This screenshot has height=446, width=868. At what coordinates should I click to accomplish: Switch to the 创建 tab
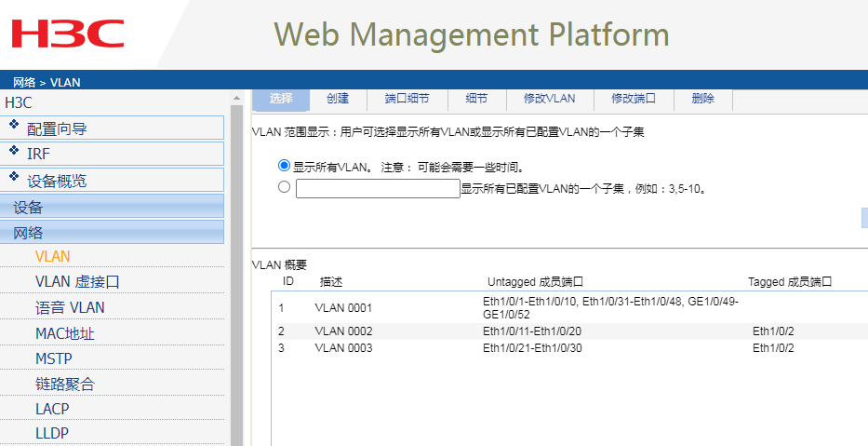[x=338, y=99]
